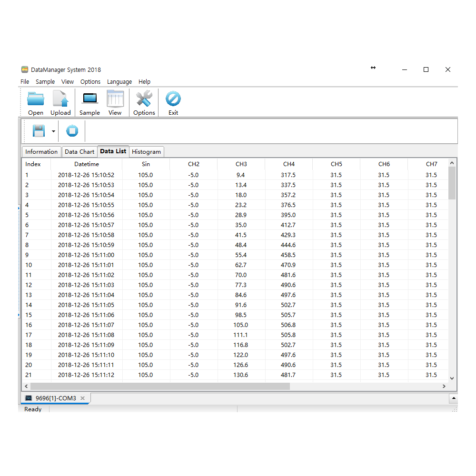Click the floppy disk save icon
476x476 pixels.
(39, 131)
